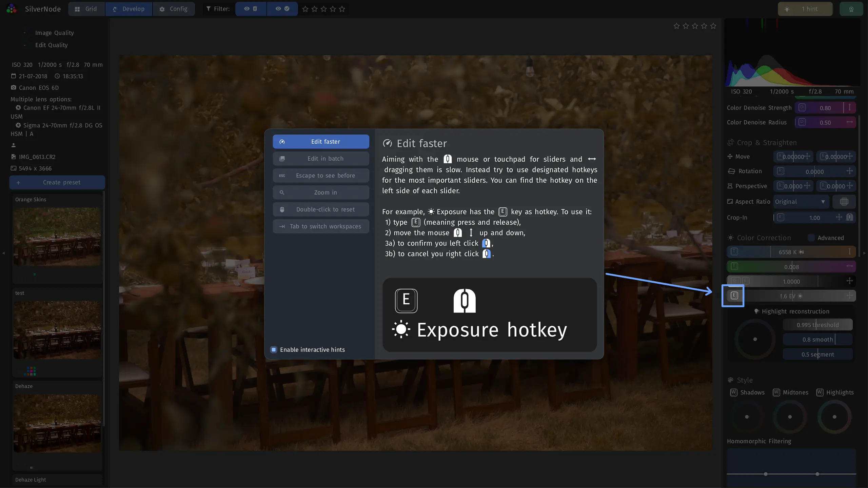Click the Shadows W hotkey icon
The height and width of the screenshot is (488, 868).
734,392
